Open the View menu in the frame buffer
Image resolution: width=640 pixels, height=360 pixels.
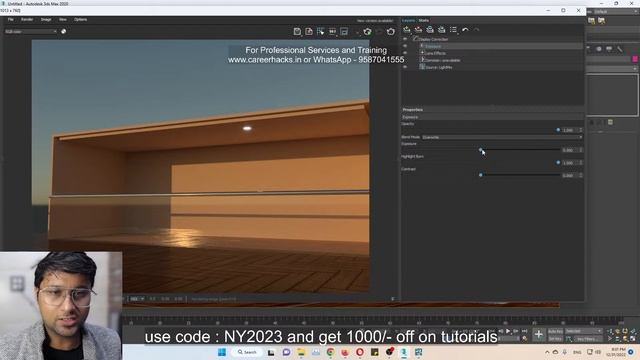tap(62, 20)
